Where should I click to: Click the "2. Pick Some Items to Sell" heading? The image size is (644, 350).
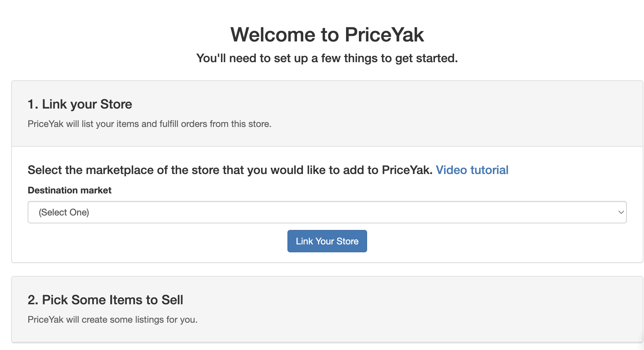click(105, 300)
